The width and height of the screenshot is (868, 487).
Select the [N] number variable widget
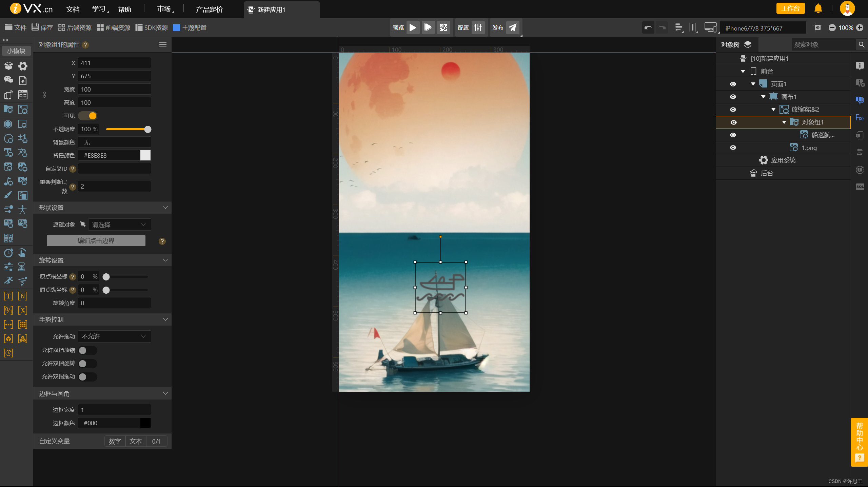(x=22, y=296)
